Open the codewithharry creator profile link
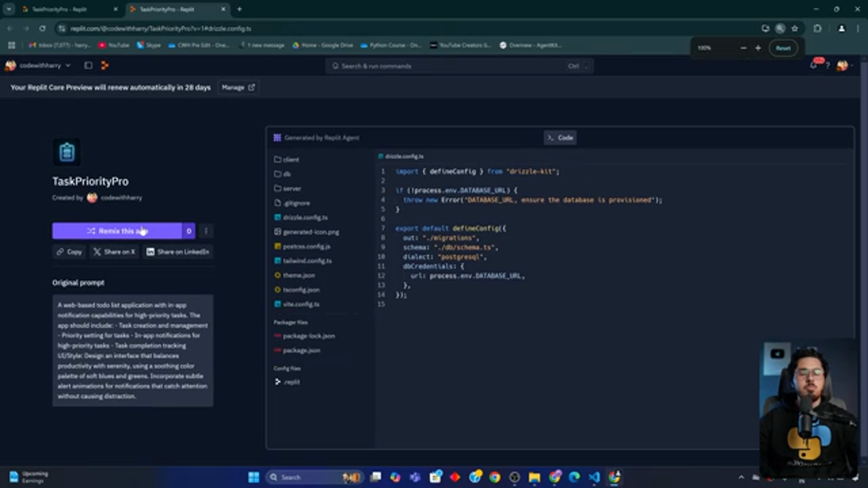The width and height of the screenshot is (868, 488). (x=121, y=198)
